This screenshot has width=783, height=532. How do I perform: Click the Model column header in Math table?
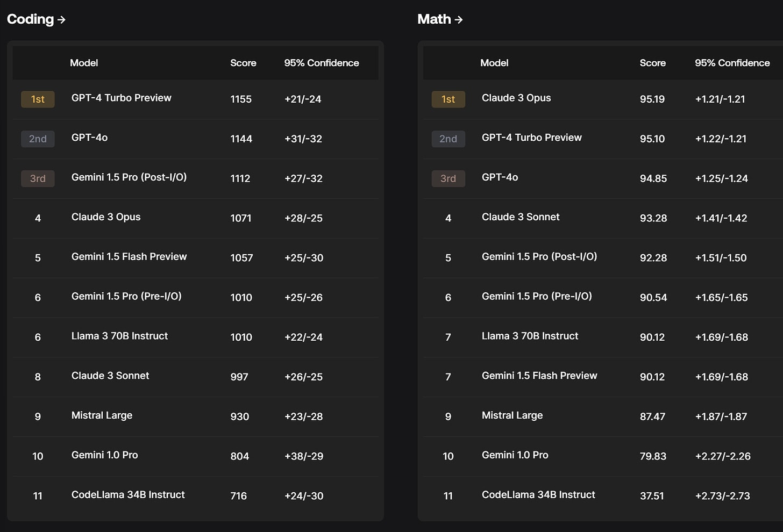point(494,63)
